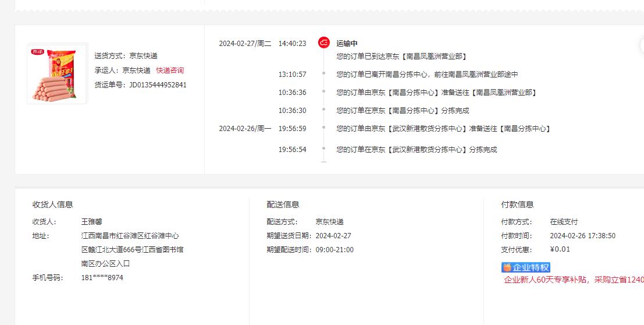
Task: Select expected delivery date 2024-02-27
Action: pos(333,236)
